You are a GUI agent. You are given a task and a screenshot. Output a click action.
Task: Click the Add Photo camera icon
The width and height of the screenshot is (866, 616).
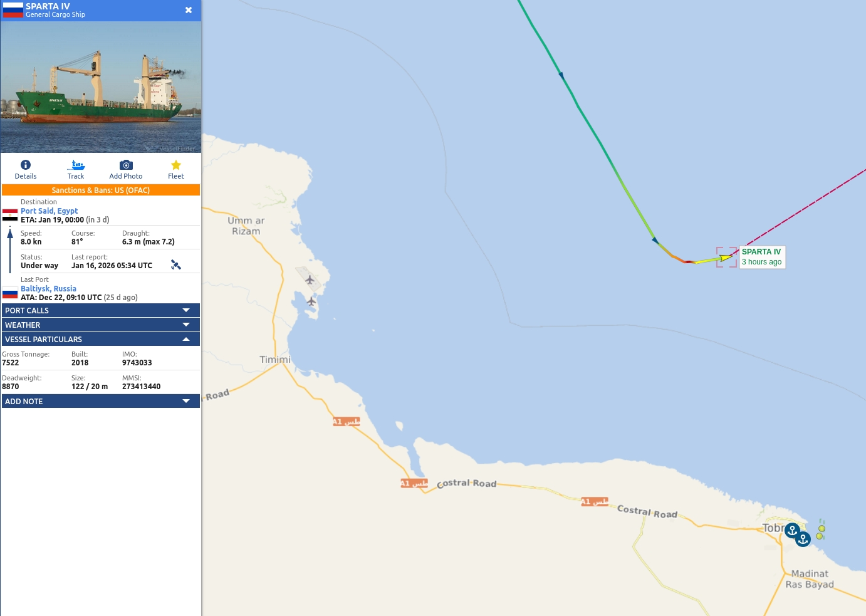point(126,165)
